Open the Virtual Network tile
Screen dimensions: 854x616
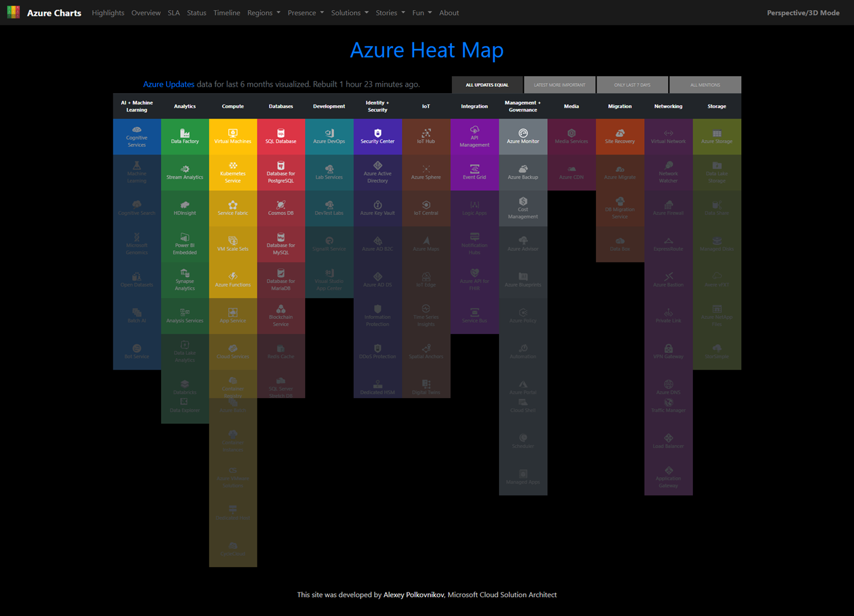(x=668, y=136)
